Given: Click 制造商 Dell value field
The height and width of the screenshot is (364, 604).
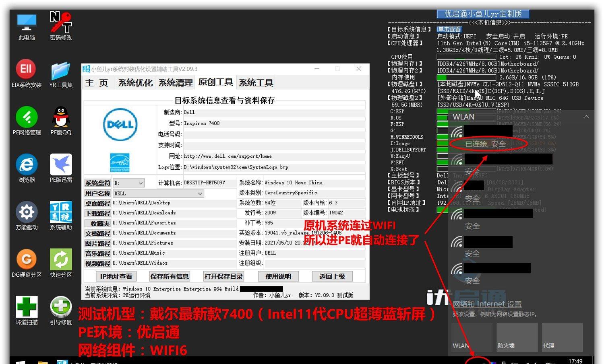Looking at the screenshot, I should 274,113.
